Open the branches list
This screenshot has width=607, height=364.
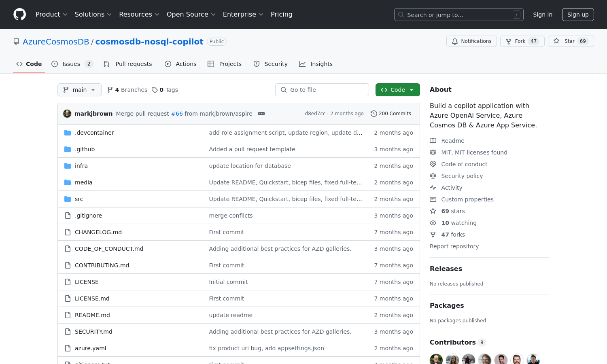[127, 90]
